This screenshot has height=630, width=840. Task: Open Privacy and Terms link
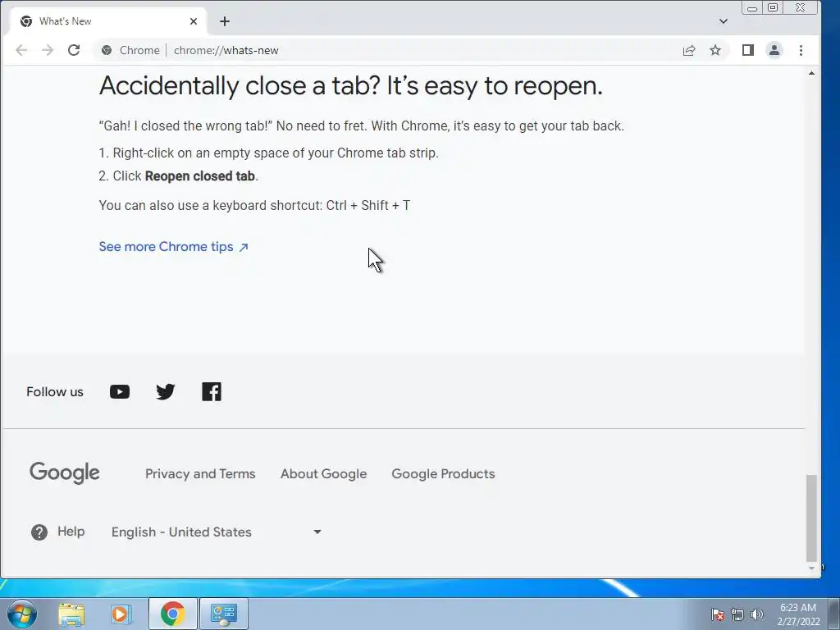pos(200,474)
